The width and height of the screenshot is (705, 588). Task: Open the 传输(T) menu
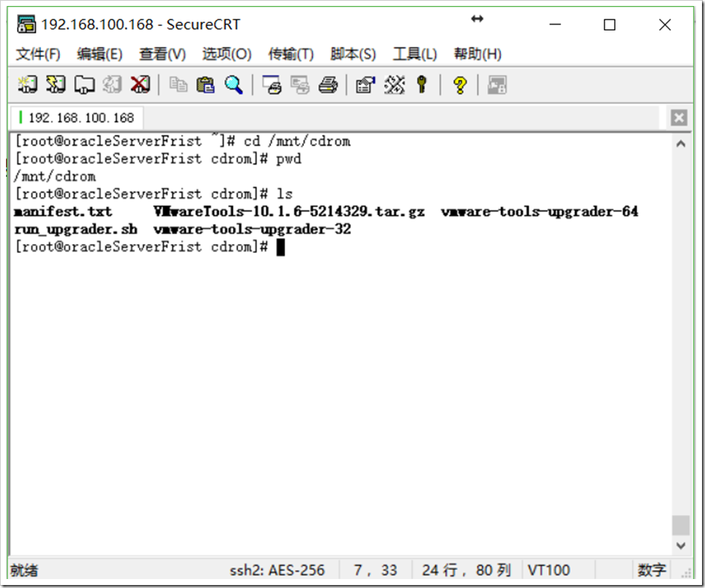[x=291, y=54]
